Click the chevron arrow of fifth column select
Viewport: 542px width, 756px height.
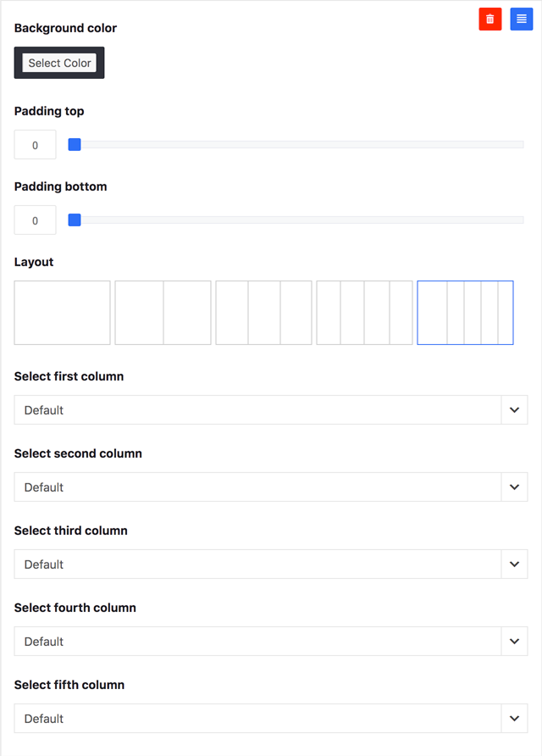(x=515, y=719)
